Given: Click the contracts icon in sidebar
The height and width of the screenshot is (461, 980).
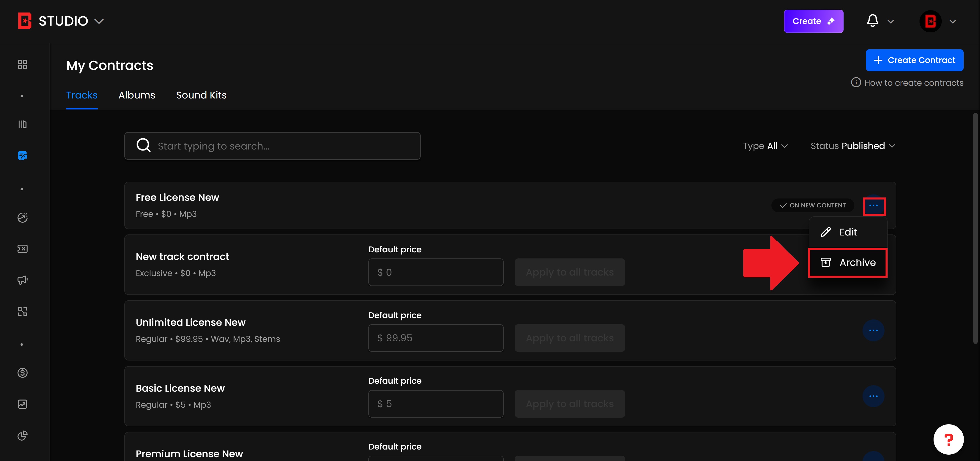Looking at the screenshot, I should pyautogui.click(x=22, y=156).
